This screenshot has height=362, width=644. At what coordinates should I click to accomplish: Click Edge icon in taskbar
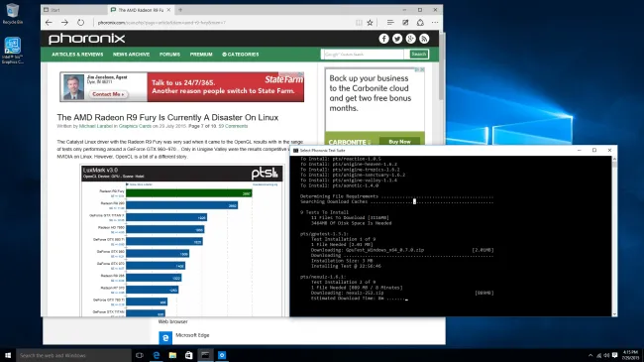(x=157, y=355)
